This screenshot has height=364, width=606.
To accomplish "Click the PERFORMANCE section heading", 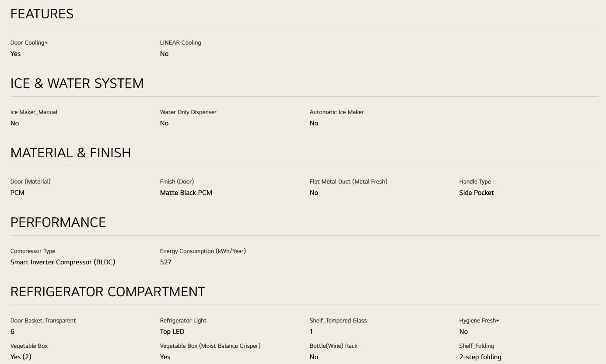I will click(58, 222).
